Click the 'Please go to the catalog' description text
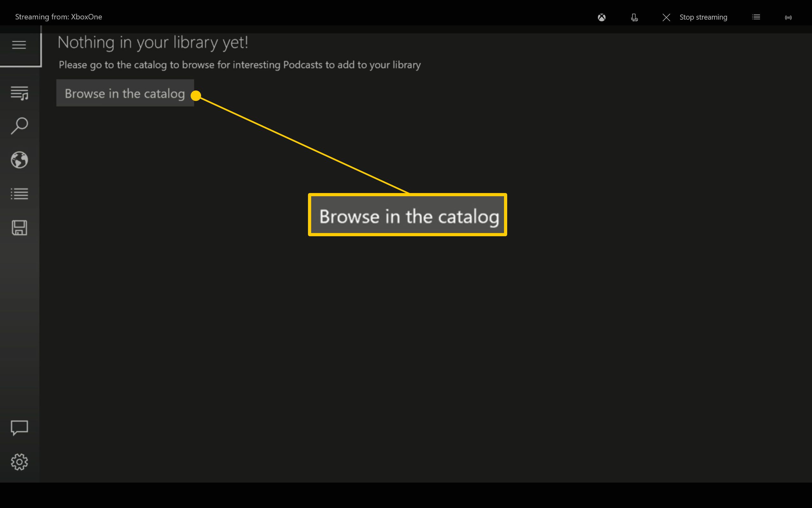This screenshot has width=812, height=508. click(x=239, y=65)
